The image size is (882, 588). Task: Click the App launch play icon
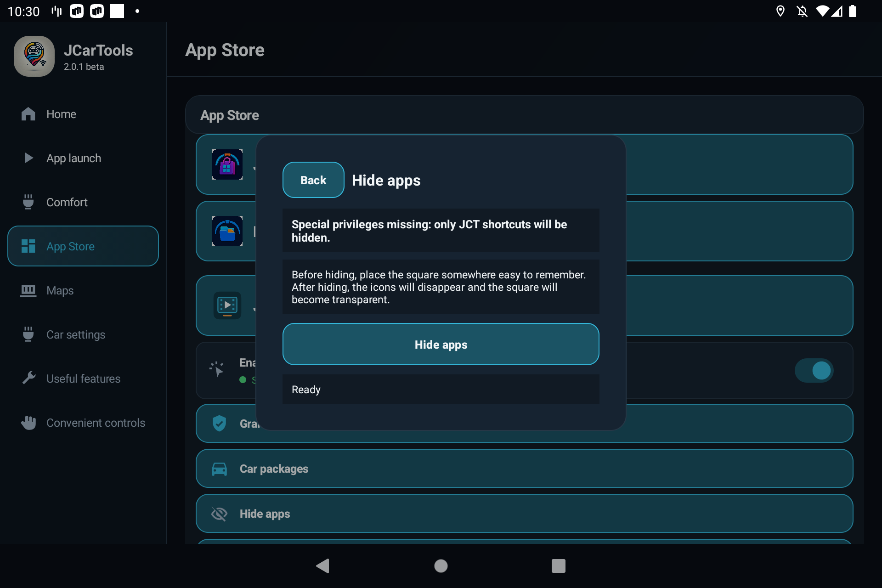(28, 158)
